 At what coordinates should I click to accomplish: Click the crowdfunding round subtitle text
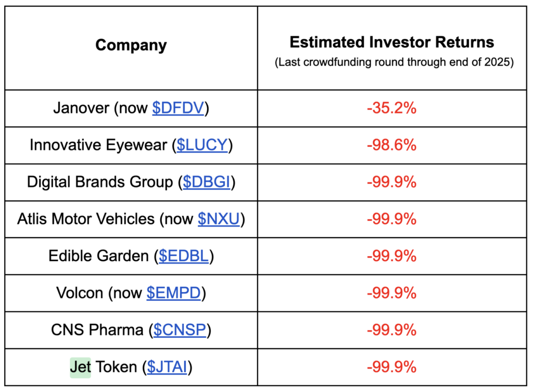[x=394, y=63]
